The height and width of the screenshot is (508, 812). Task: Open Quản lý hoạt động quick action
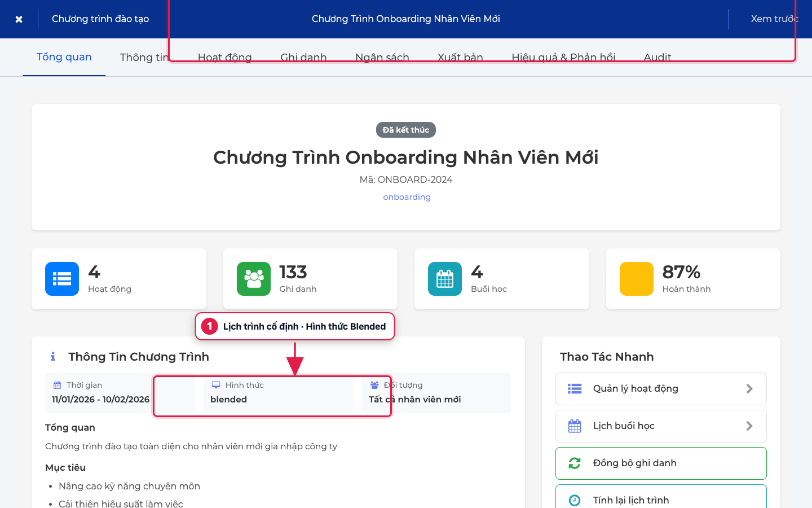pos(661,389)
